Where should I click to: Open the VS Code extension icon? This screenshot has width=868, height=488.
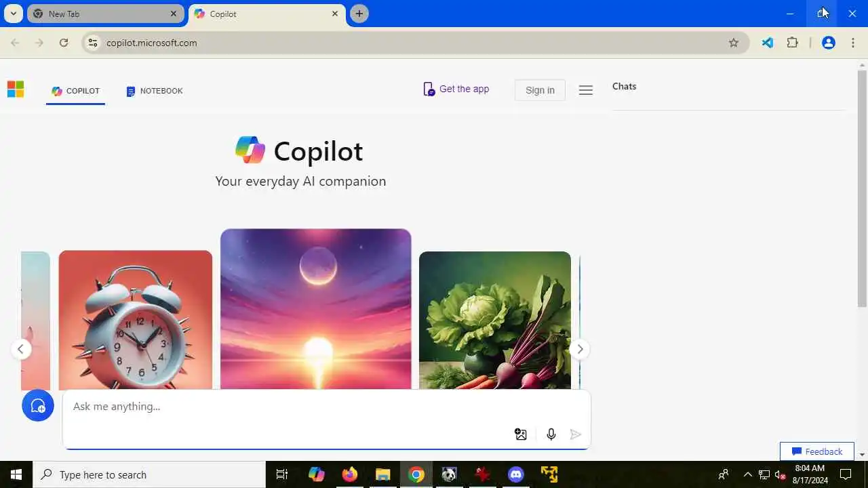point(768,43)
